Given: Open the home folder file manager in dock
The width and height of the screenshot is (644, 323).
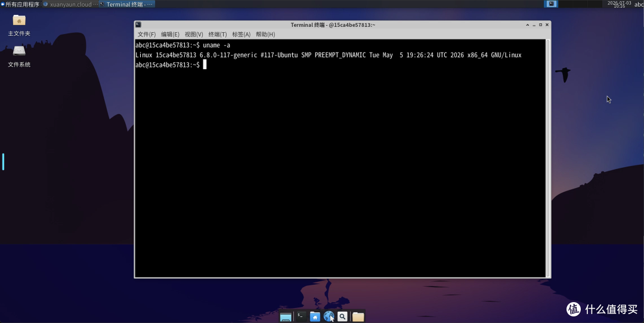Looking at the screenshot, I should (315, 316).
